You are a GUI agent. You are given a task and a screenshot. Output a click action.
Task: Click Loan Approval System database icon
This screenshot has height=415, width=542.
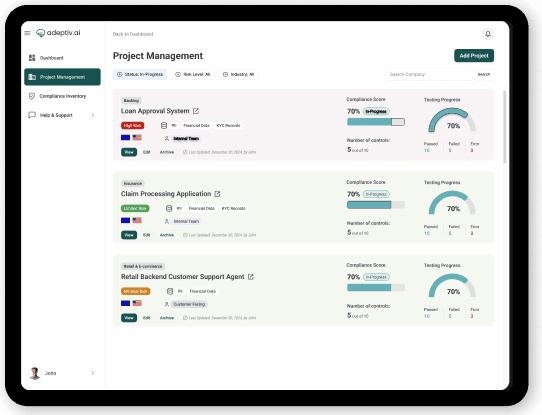pos(164,125)
